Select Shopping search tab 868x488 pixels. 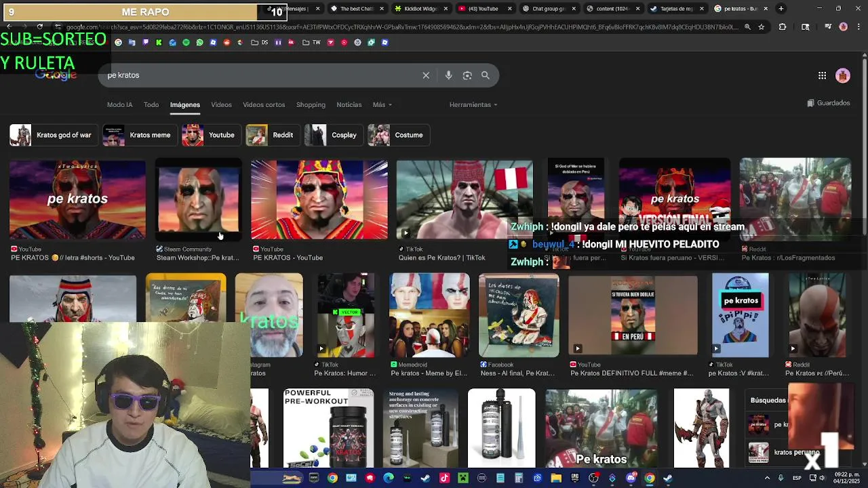[311, 104]
